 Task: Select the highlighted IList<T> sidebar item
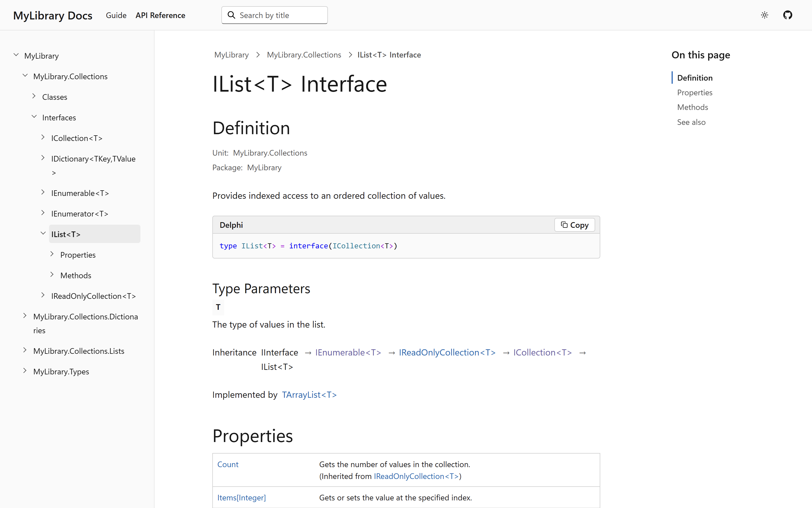click(x=94, y=234)
